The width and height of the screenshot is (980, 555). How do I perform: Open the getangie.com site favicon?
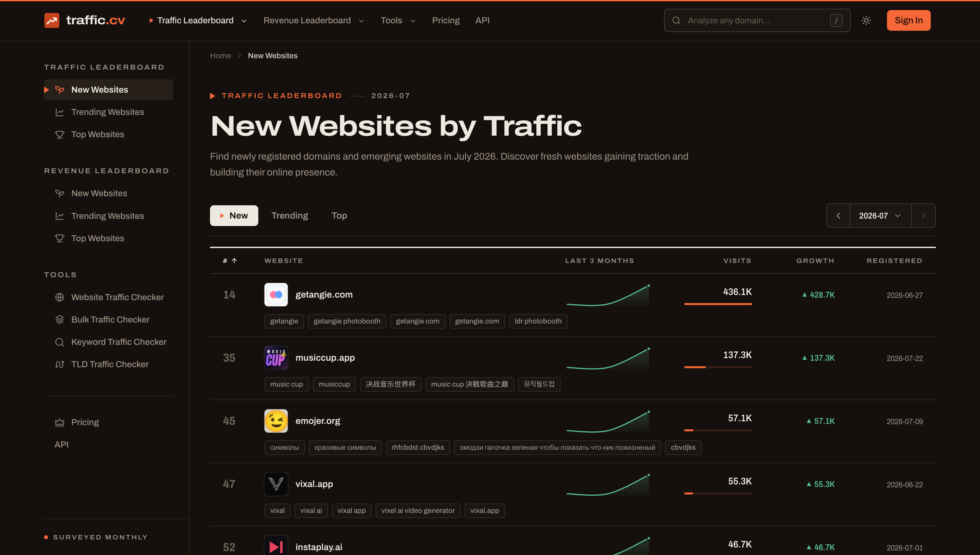click(x=276, y=295)
